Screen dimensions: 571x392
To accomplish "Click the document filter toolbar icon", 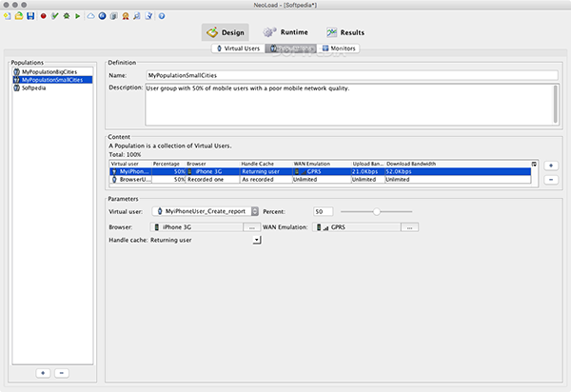I will (148, 16).
